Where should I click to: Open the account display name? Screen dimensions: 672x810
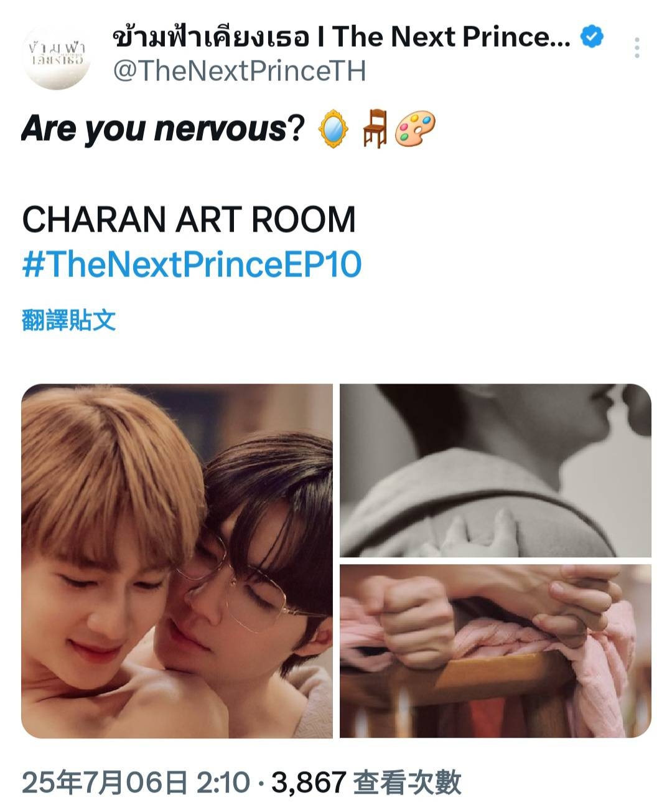(341, 37)
